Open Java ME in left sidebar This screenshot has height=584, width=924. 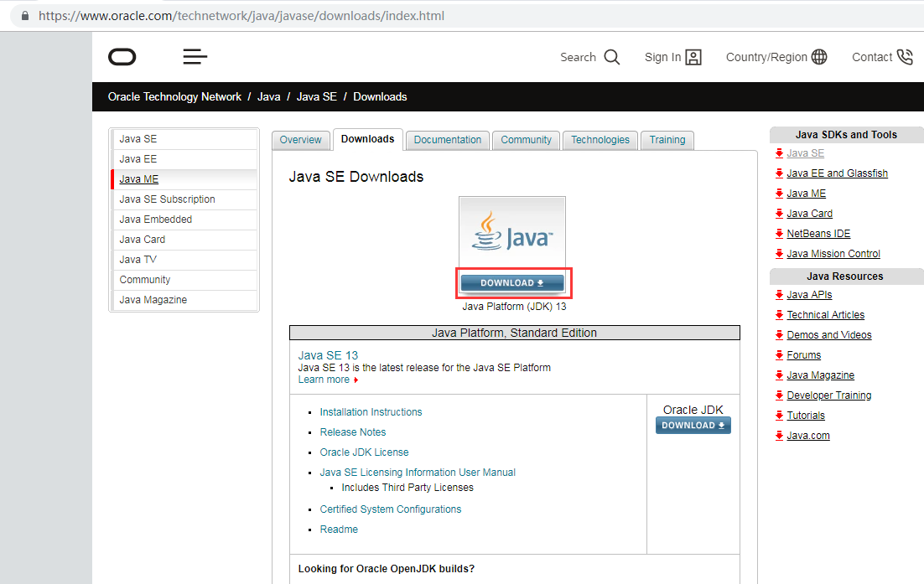coord(184,179)
